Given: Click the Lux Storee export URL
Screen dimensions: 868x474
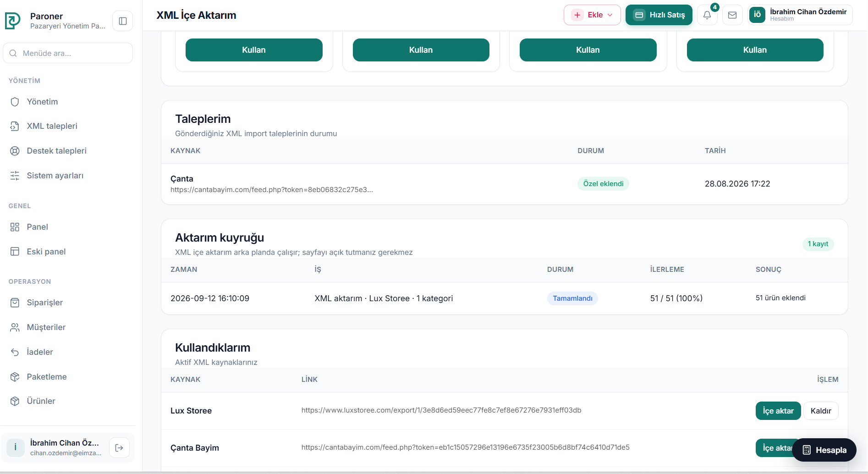Looking at the screenshot, I should (441, 410).
